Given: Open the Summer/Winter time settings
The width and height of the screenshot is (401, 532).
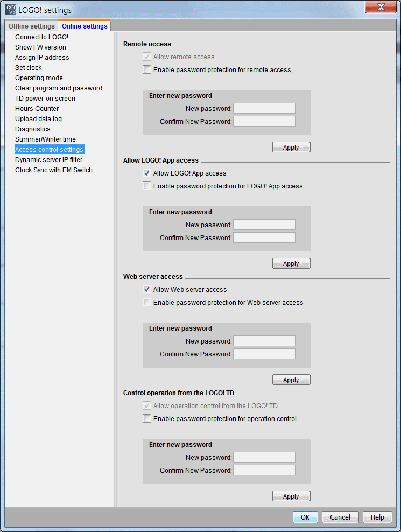Looking at the screenshot, I should coord(45,139).
